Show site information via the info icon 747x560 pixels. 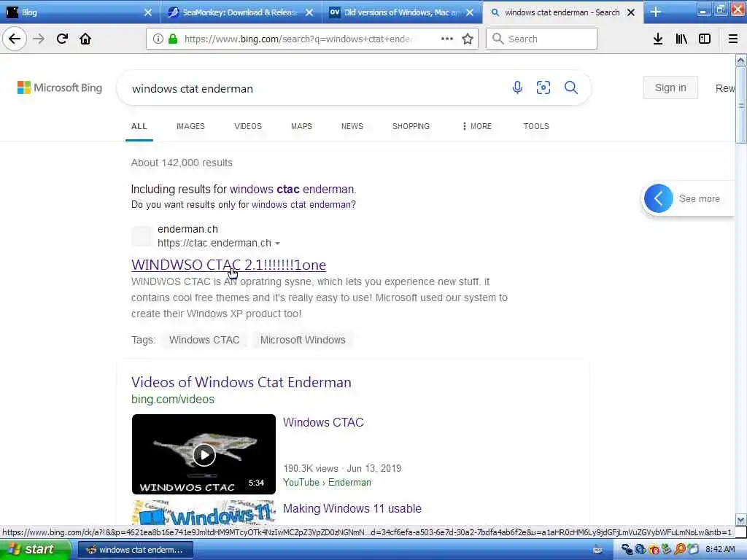(x=158, y=39)
